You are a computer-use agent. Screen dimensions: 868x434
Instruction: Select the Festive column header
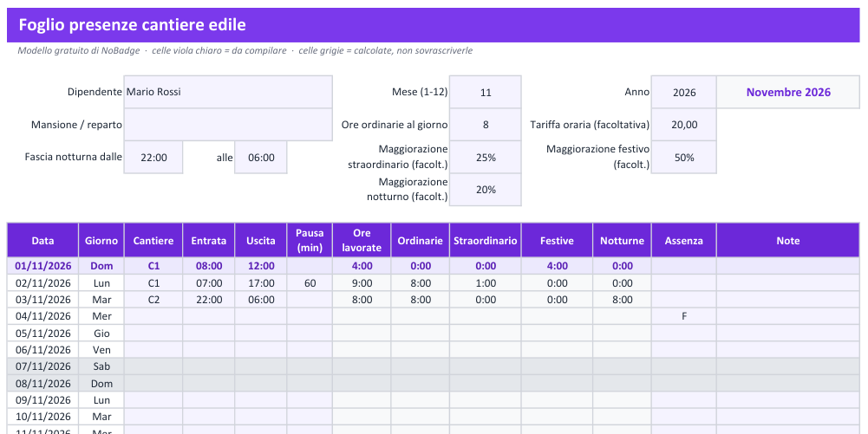pyautogui.click(x=557, y=241)
